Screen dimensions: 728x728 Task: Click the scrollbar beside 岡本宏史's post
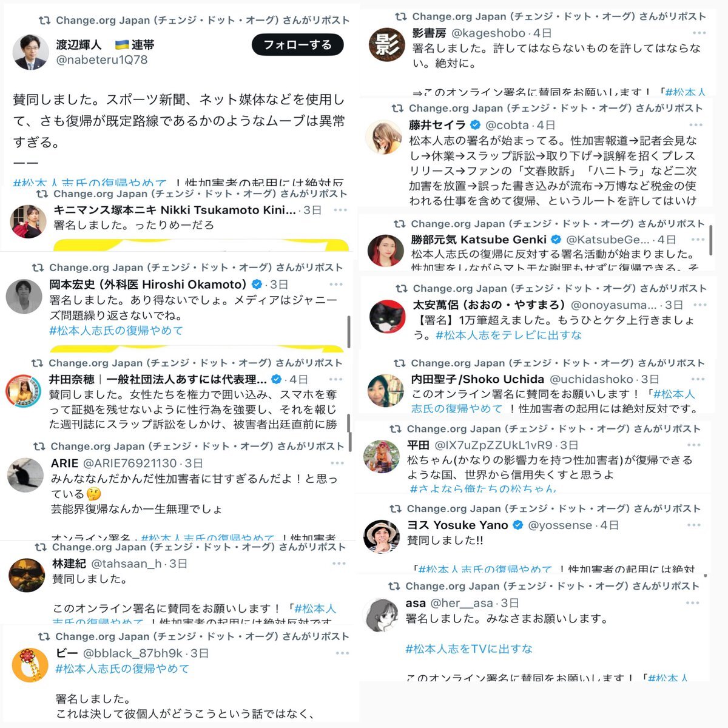click(x=348, y=331)
